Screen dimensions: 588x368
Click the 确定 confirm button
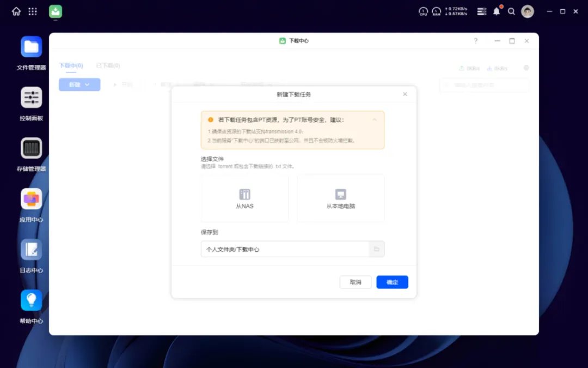pos(392,282)
